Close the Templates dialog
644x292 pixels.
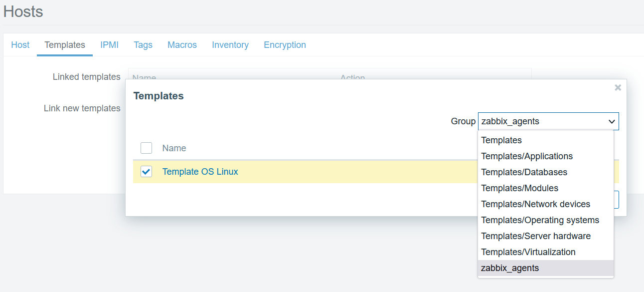[618, 87]
